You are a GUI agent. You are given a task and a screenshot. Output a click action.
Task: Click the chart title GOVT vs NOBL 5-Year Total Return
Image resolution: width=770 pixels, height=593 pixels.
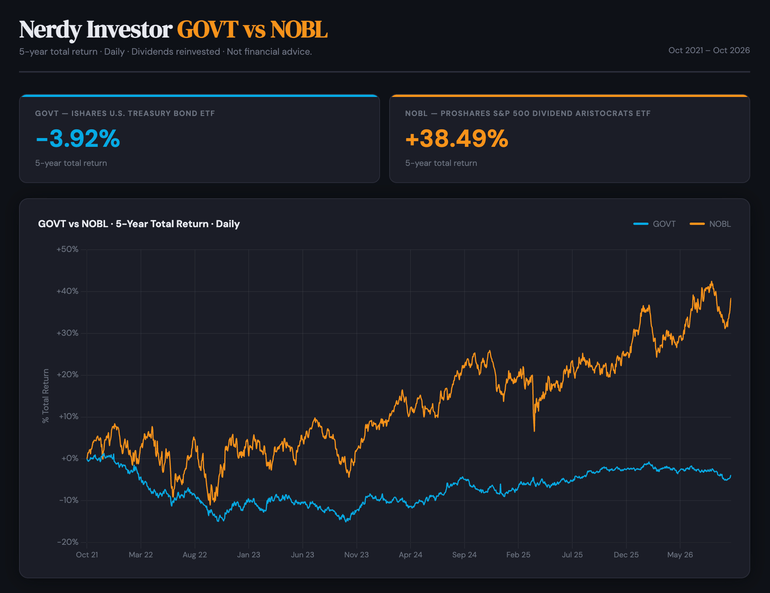pos(139,224)
